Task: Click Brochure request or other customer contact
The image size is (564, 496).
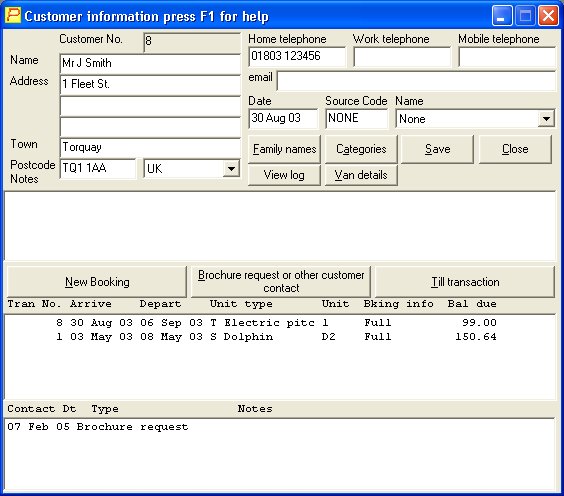Action: (x=281, y=282)
